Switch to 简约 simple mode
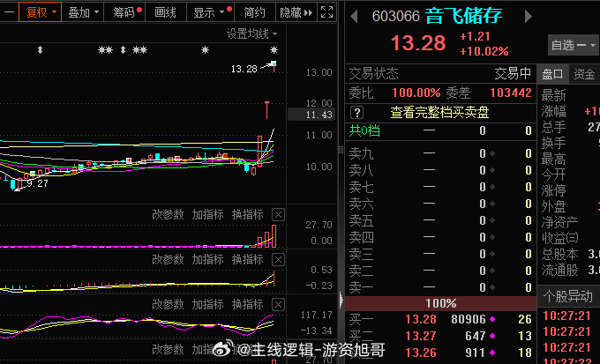 254,12
